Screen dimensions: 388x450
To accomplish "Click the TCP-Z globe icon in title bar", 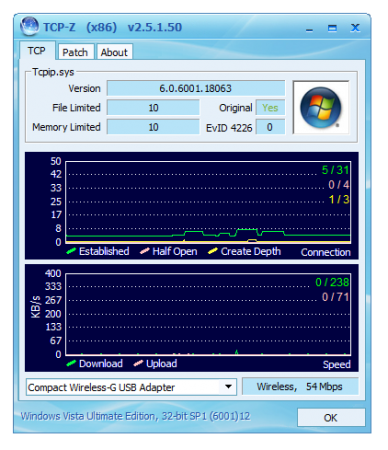I will (29, 26).
